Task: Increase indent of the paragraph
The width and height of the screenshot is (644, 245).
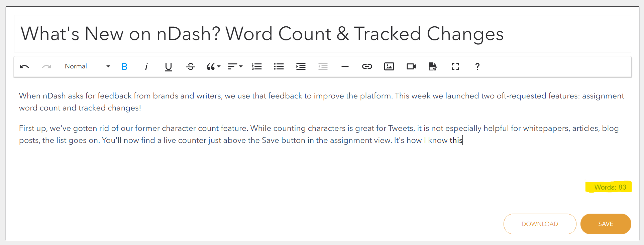Action: click(301, 66)
